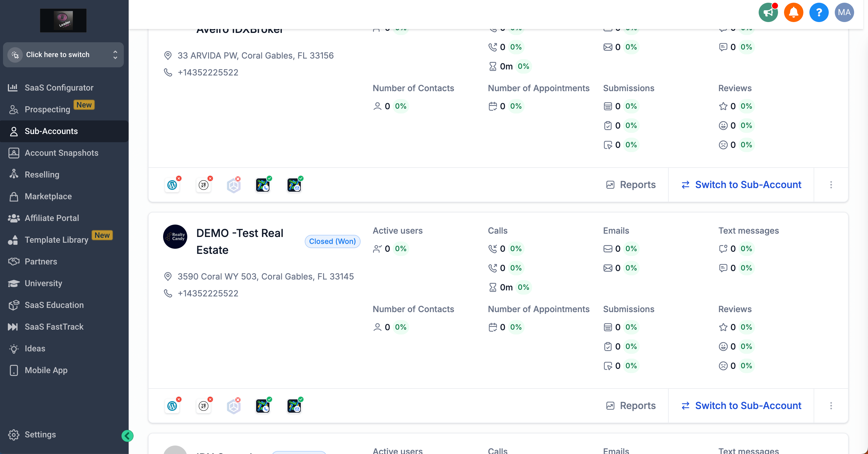Click the email-badge integration icon in first card
This screenshot has height=454, width=868.
coord(294,185)
